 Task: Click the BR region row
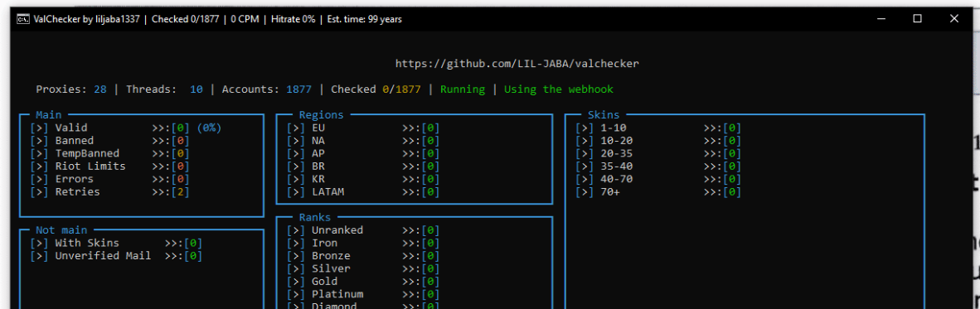(363, 166)
